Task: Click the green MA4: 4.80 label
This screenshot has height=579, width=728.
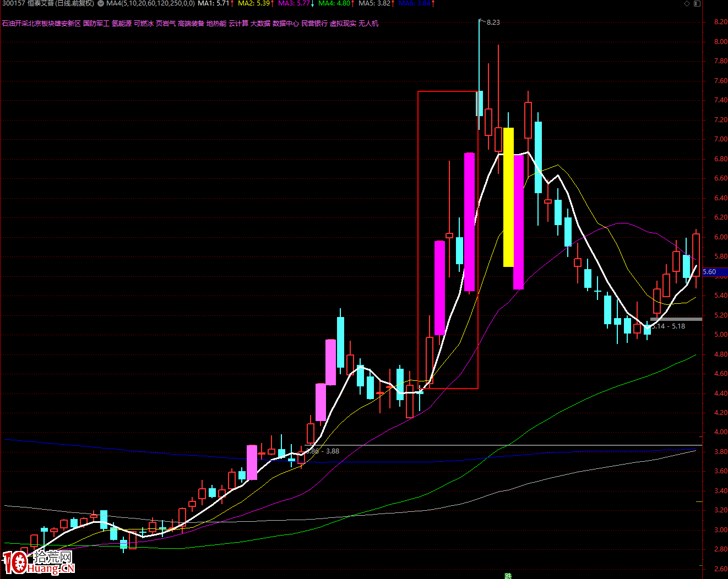Action: click(336, 4)
